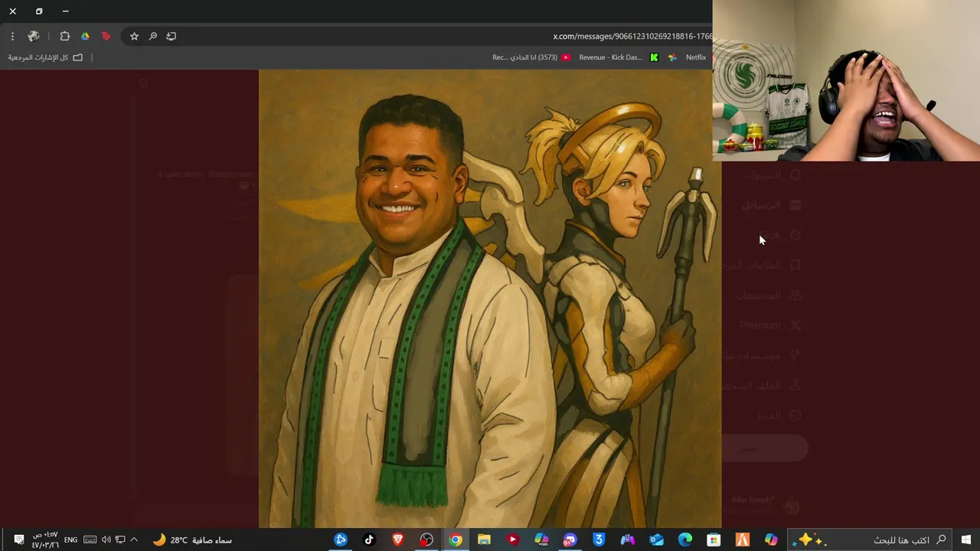This screenshot has width=980, height=551.
Task: Open the game controller app on taskbar
Action: tap(627, 540)
